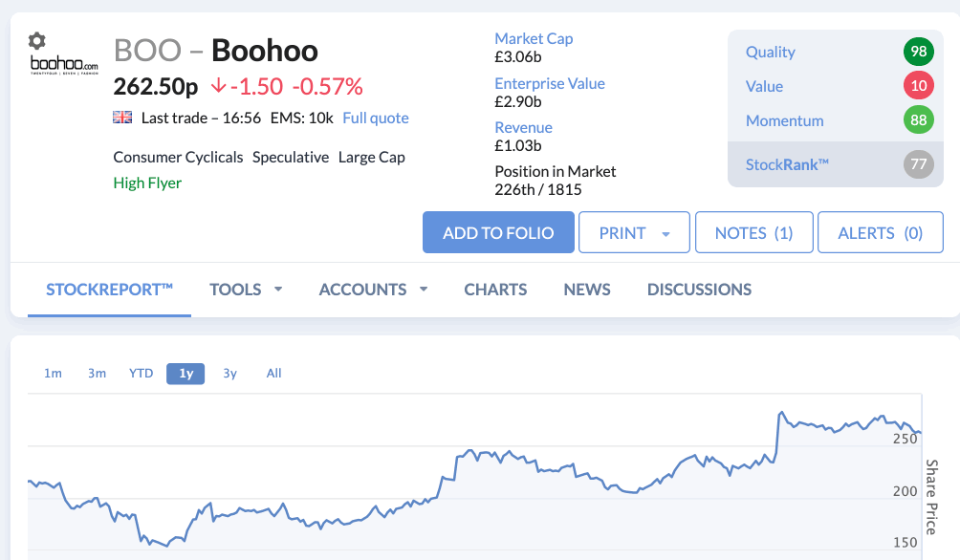This screenshot has height=560, width=960.
Task: Select the STOCKREPORT tab
Action: coord(110,290)
